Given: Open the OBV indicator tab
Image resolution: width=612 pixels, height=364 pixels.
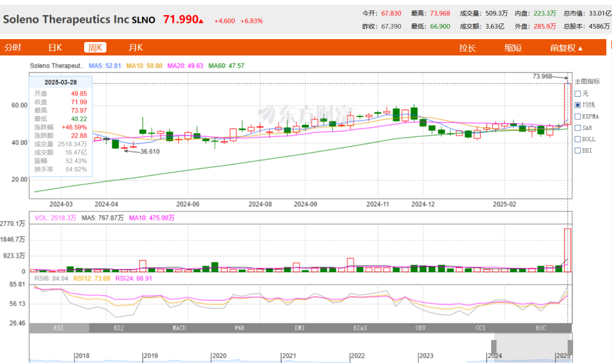Looking at the screenshot, I should click(420, 328).
